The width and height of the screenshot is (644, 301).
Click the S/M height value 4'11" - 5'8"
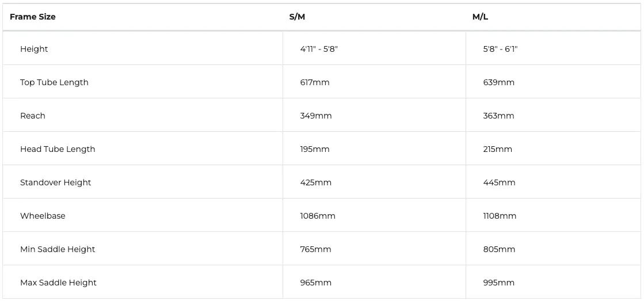(x=319, y=49)
